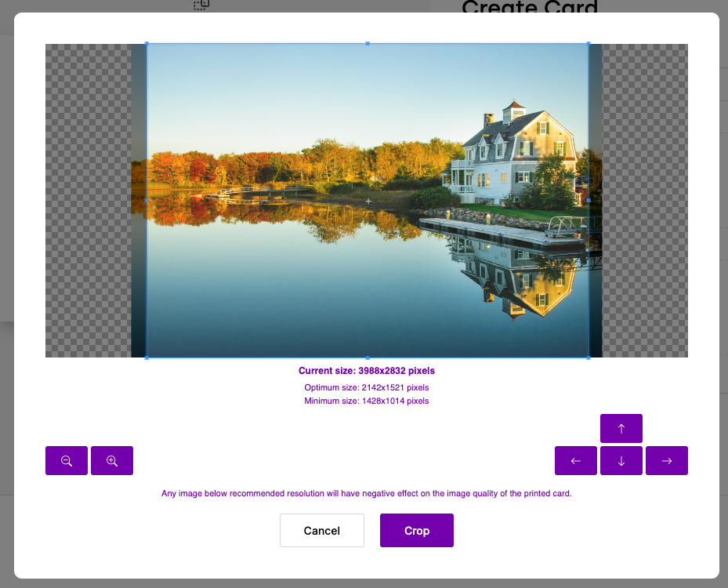Click the image resolution warning text

366,493
